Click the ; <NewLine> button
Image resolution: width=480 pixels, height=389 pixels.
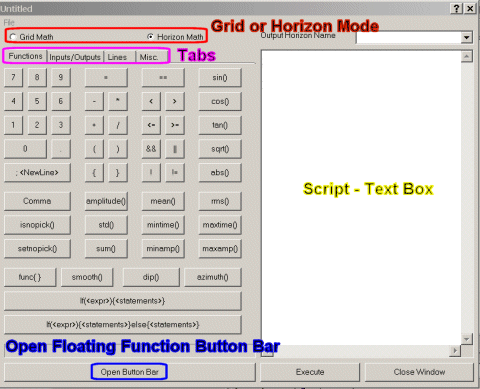37,172
